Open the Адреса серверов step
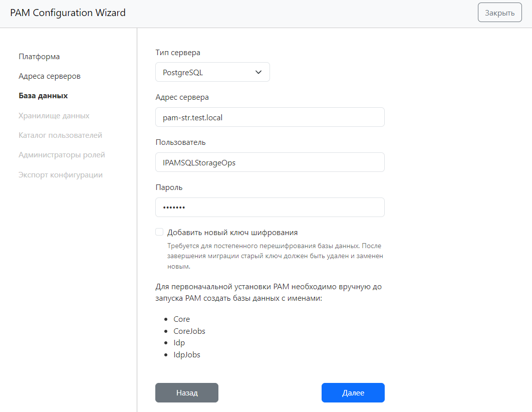 coord(50,76)
